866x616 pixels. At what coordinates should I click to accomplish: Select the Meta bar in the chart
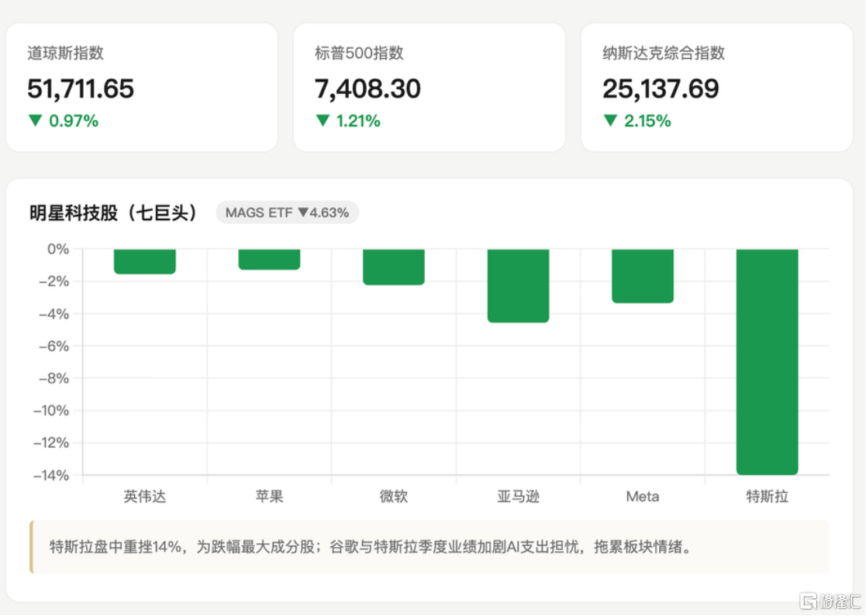point(642,276)
